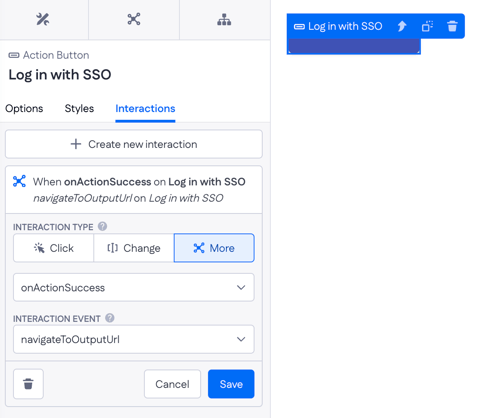Click Interaction Event help question icon
Viewport: 500px width, 418px height.
(x=110, y=318)
